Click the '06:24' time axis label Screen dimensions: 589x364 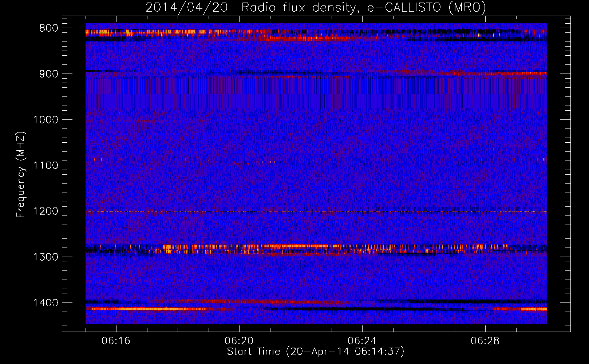coord(362,341)
